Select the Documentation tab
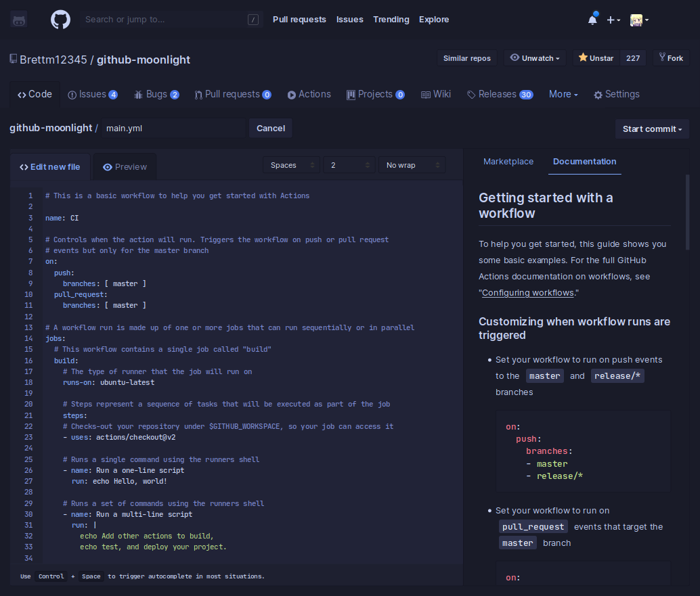 coord(584,162)
